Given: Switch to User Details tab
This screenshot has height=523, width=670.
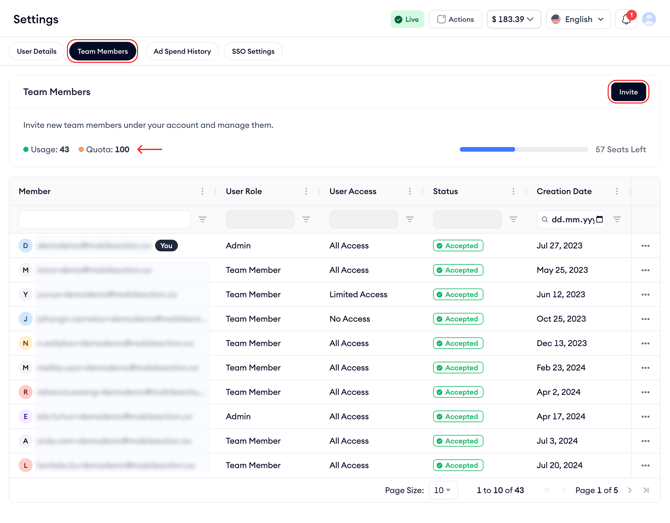Looking at the screenshot, I should [x=37, y=51].
